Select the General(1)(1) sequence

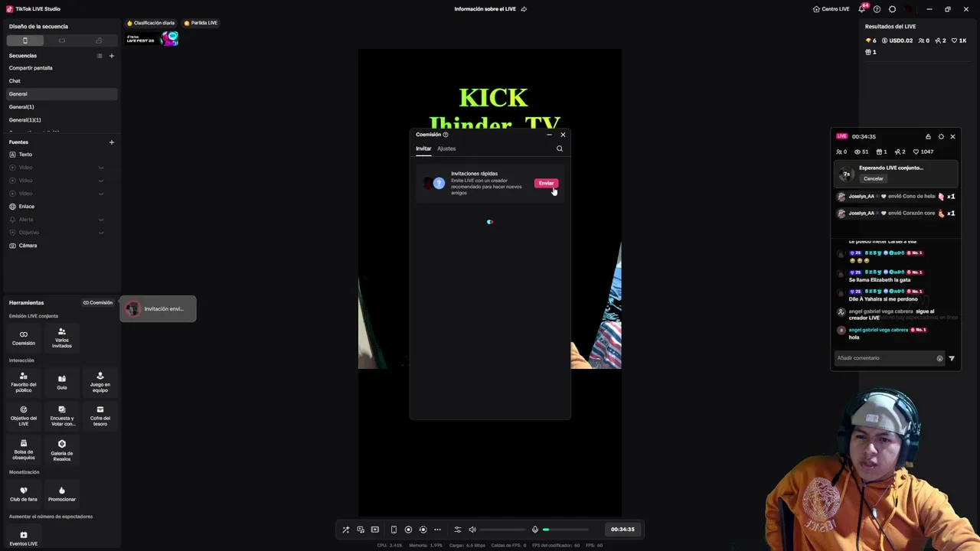point(62,120)
